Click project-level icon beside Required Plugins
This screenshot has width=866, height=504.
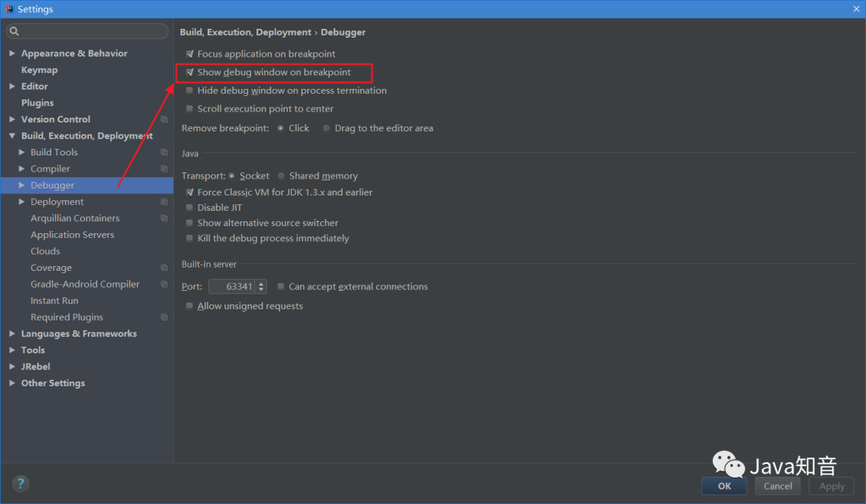pos(164,317)
